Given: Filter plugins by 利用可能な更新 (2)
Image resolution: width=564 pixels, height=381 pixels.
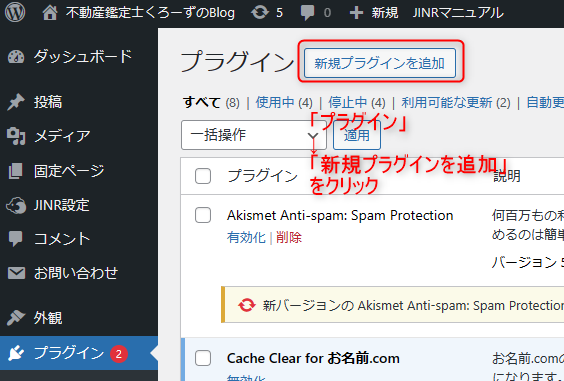Looking at the screenshot, I should coord(456,103).
